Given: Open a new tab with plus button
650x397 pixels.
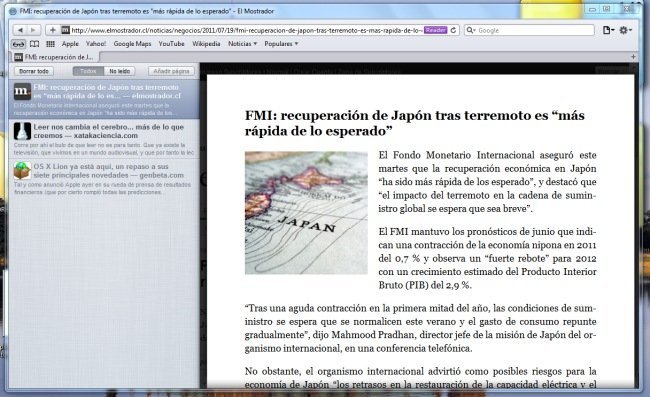Looking at the screenshot, I should click(x=633, y=56).
